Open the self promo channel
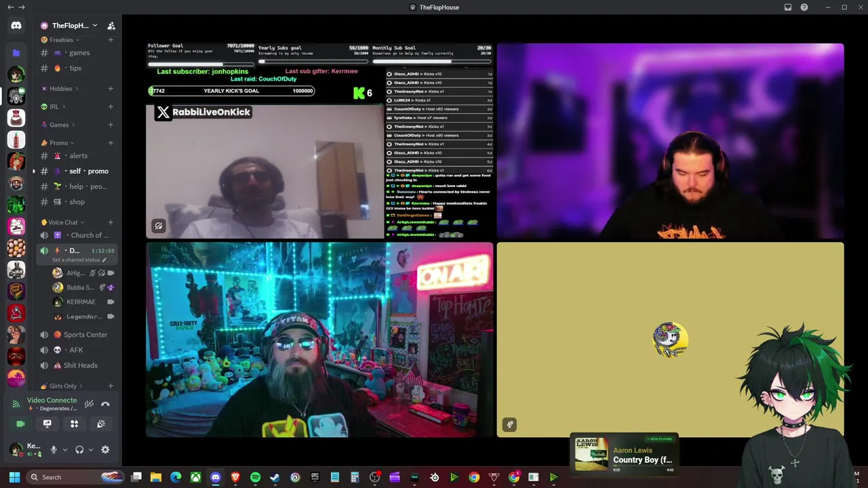This screenshot has height=488, width=868. pyautogui.click(x=77, y=171)
